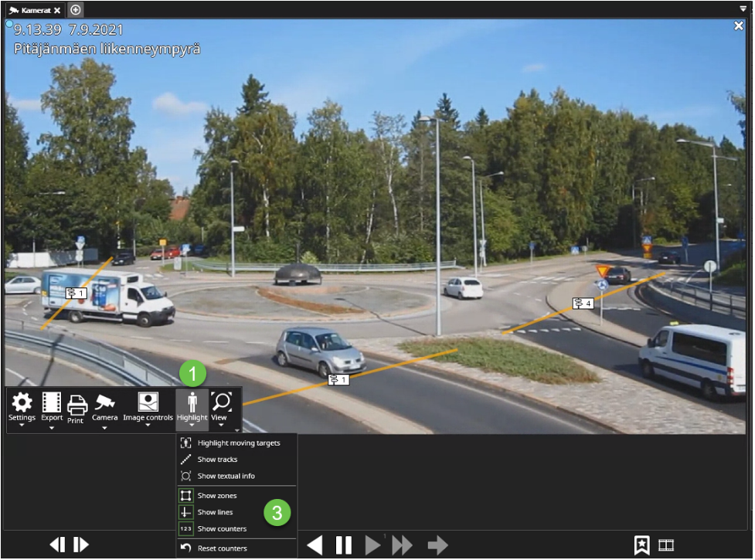Click the bookmark star icon
Screen dimensions: 755x560
pos(641,545)
